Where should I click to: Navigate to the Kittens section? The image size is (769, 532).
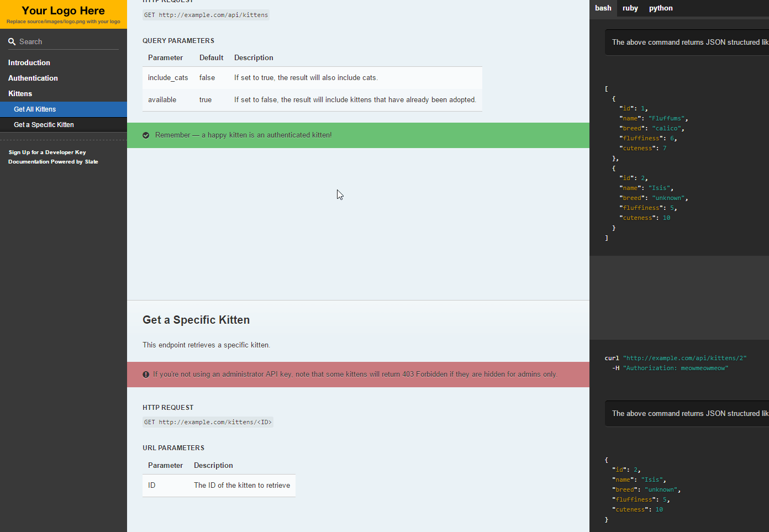(20, 93)
